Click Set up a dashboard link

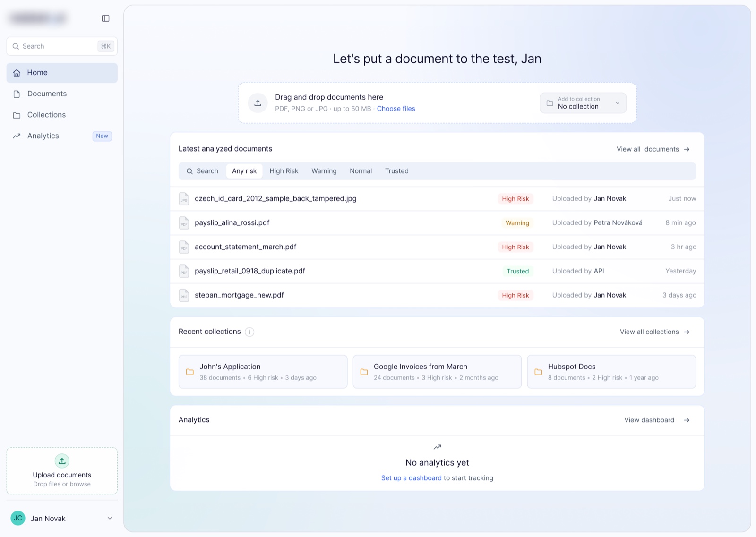[x=412, y=478]
